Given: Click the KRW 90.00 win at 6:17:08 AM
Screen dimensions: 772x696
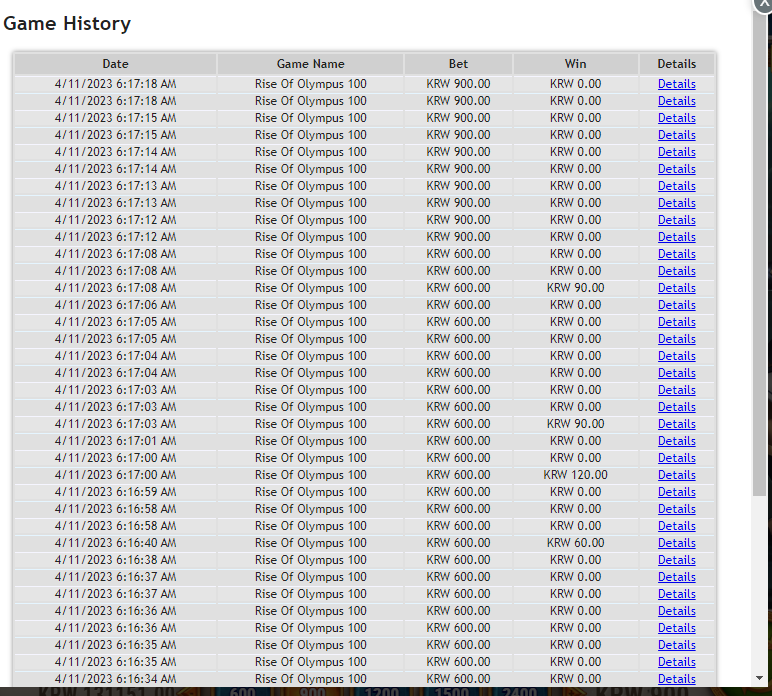Looking at the screenshot, I should click(575, 288).
